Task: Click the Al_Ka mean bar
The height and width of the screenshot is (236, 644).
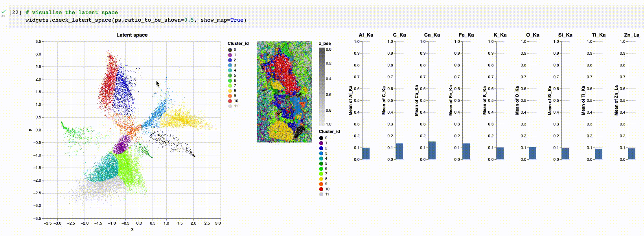Action: pyautogui.click(x=366, y=154)
